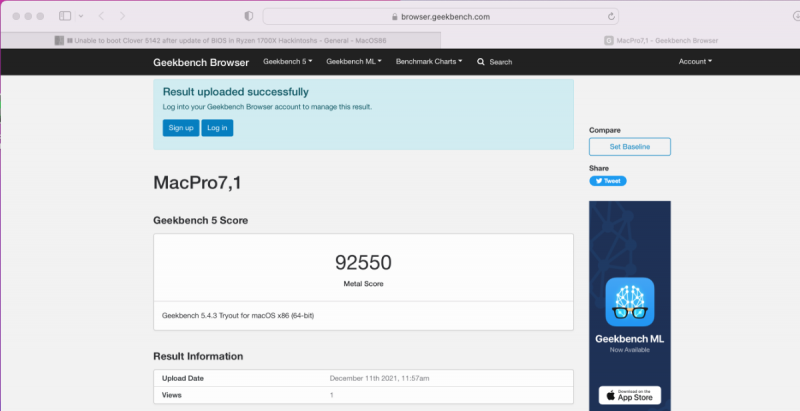
Task: Select the December 11th 2021 upload date
Action: (380, 378)
